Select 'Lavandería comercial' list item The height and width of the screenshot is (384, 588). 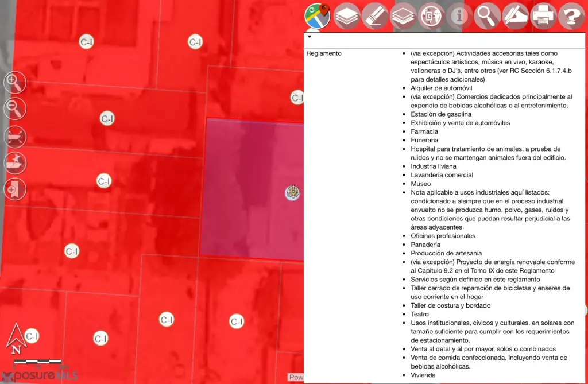tap(442, 174)
